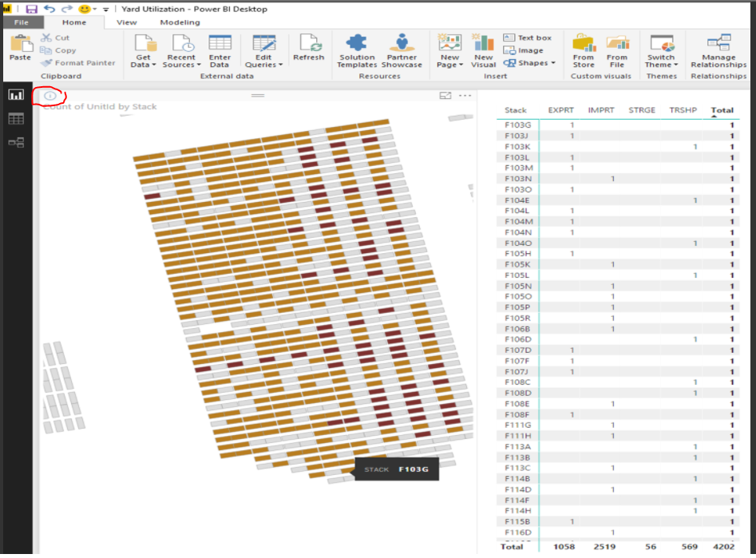Open the File menu
This screenshot has width=756, height=558.
pyautogui.click(x=22, y=22)
